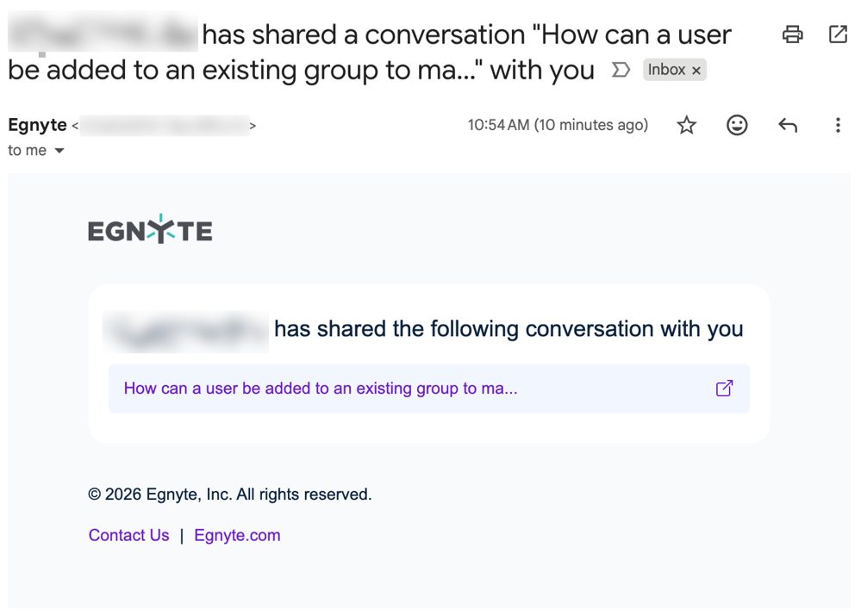This screenshot has width=861, height=616.
Task: Print the email using the printer icon
Action: click(x=792, y=34)
